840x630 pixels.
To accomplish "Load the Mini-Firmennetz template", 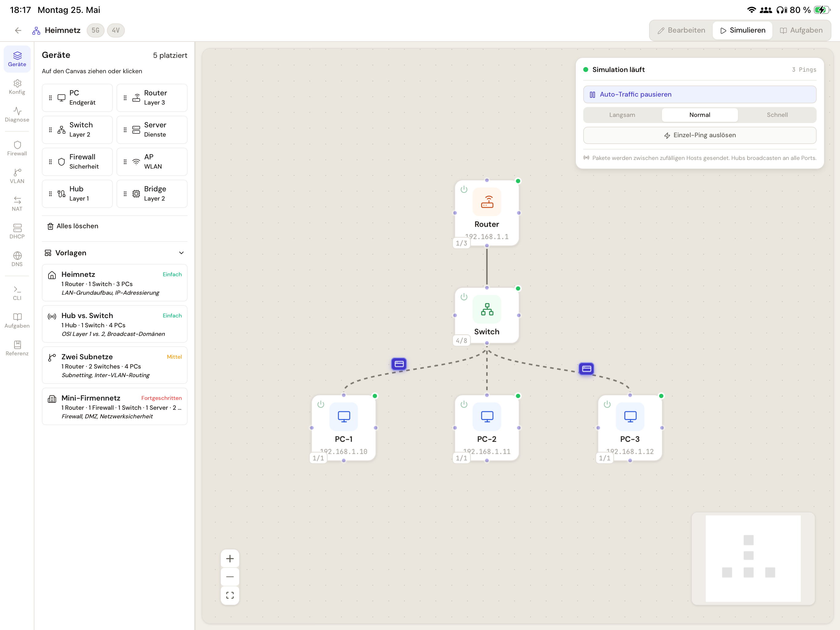I will (x=114, y=407).
